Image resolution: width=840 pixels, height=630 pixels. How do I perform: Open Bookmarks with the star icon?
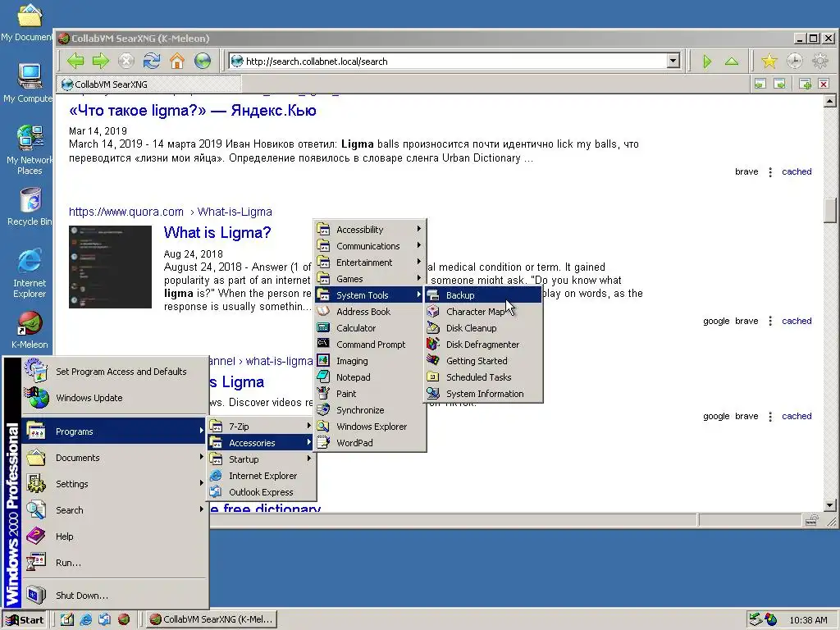(x=769, y=61)
